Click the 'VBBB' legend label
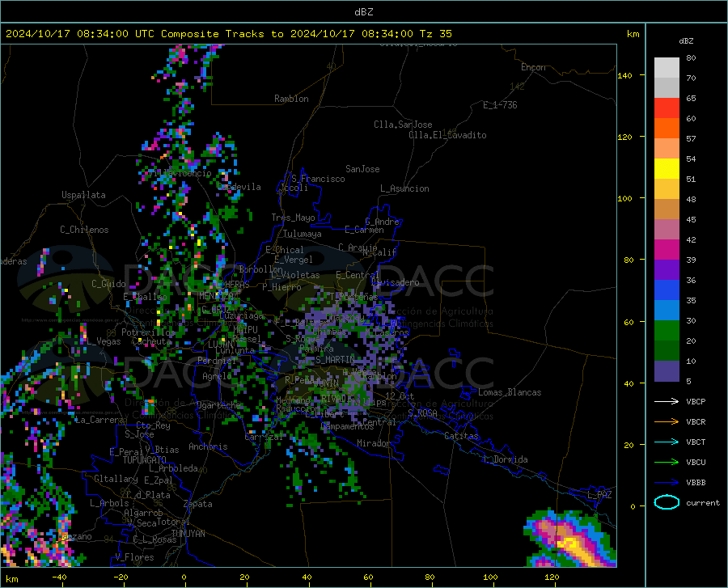The height and width of the screenshot is (588, 728). coord(696,483)
